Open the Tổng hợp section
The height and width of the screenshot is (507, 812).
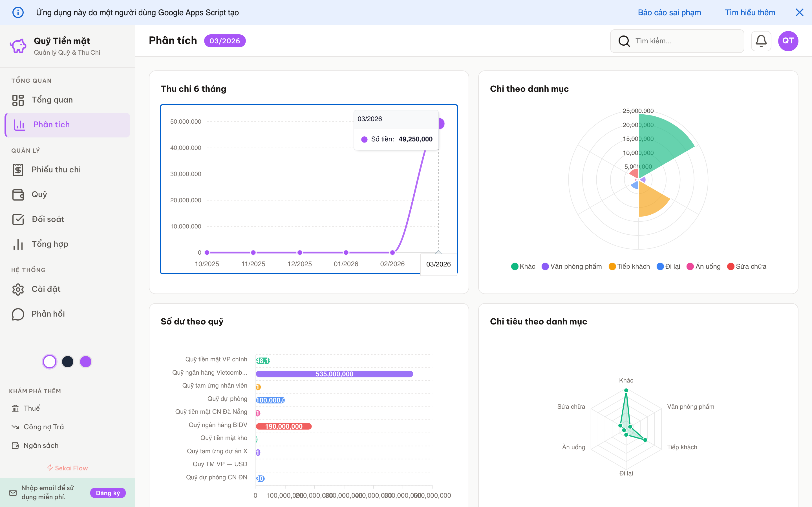(50, 244)
